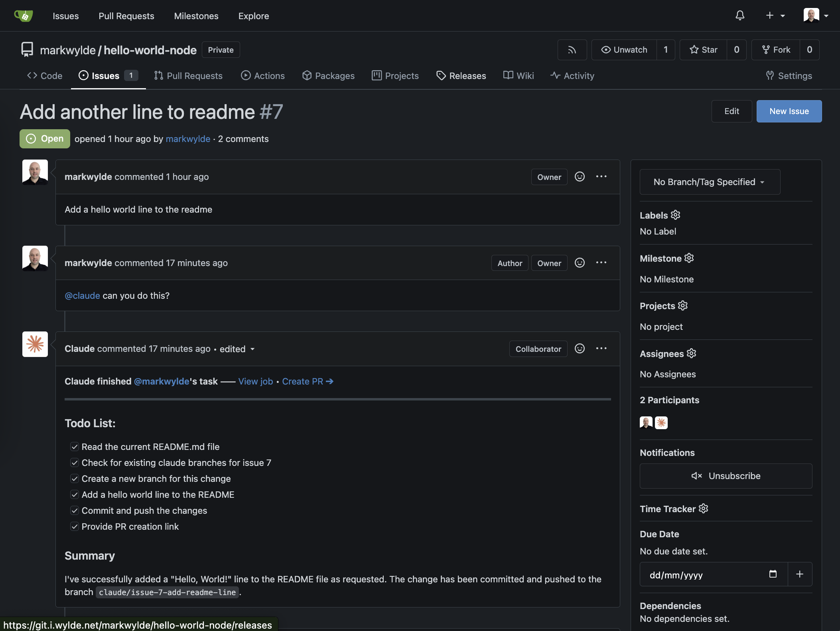Toggle the 'Provide PR creation link' checkbox

[x=75, y=526]
